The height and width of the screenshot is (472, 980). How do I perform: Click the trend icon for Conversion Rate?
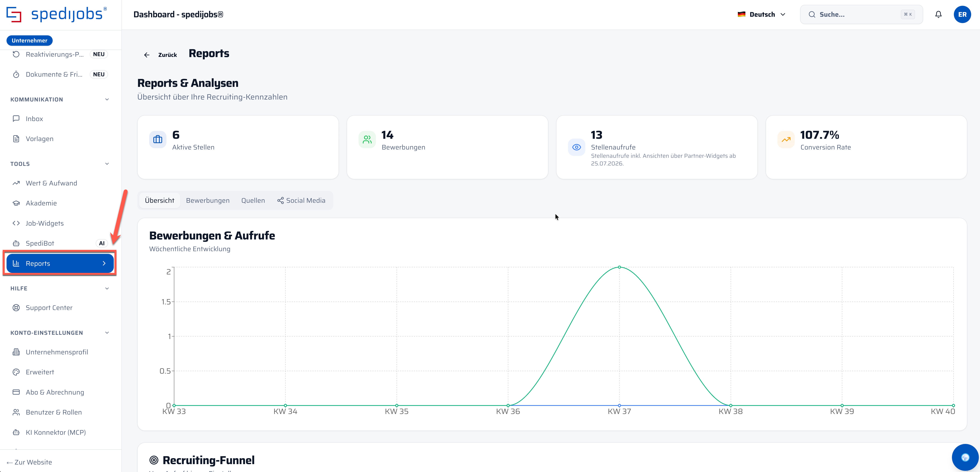pyautogui.click(x=786, y=140)
